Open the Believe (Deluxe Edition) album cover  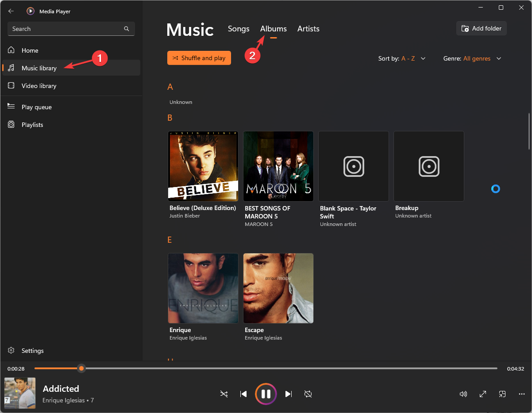point(203,166)
